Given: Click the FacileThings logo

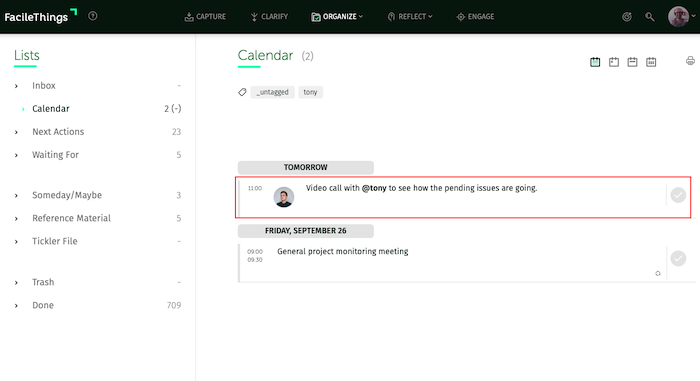Looking at the screenshot, I should [x=41, y=17].
